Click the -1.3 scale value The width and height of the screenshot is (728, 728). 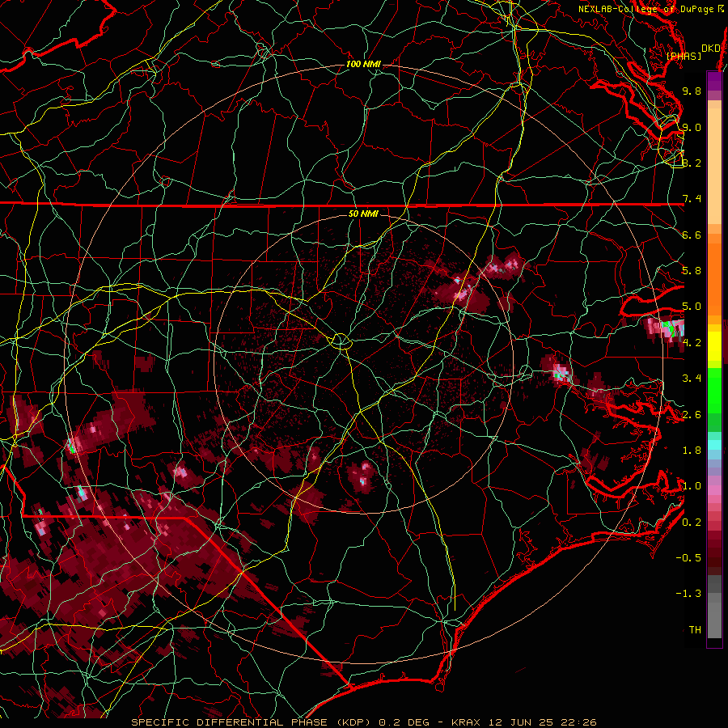[x=688, y=594]
